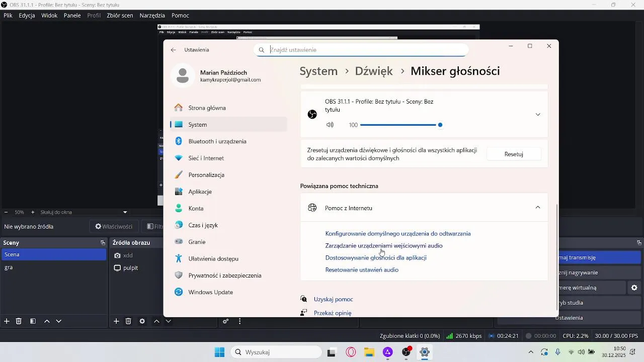This screenshot has height=362, width=644.
Task: Open Windows Update settings category
Action: 229,292
